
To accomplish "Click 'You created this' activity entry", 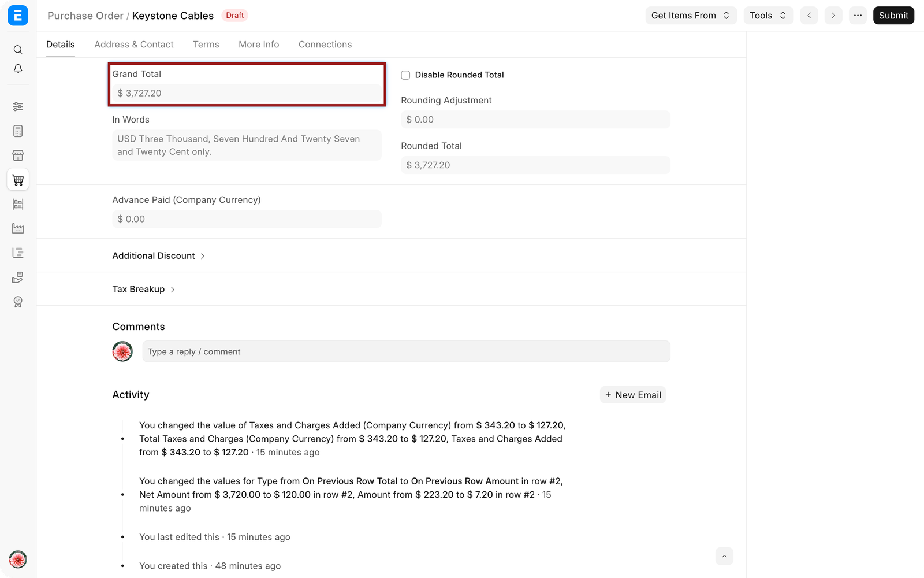I will click(210, 566).
